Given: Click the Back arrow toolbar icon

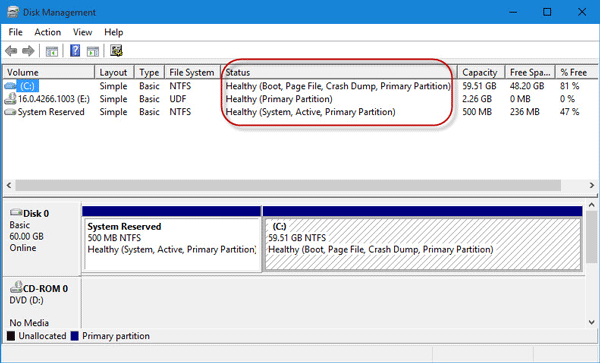Looking at the screenshot, I should click(11, 51).
